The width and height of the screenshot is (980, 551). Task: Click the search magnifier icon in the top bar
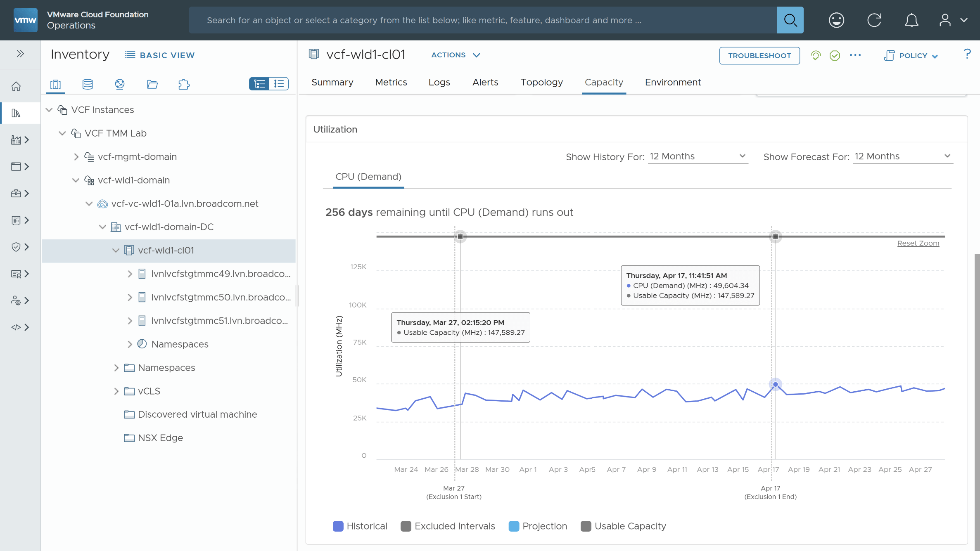click(790, 20)
